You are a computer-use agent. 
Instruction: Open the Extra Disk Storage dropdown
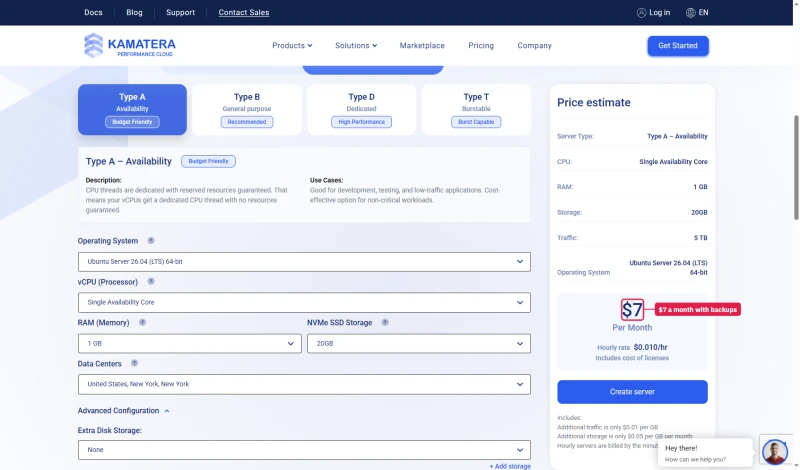(304, 450)
